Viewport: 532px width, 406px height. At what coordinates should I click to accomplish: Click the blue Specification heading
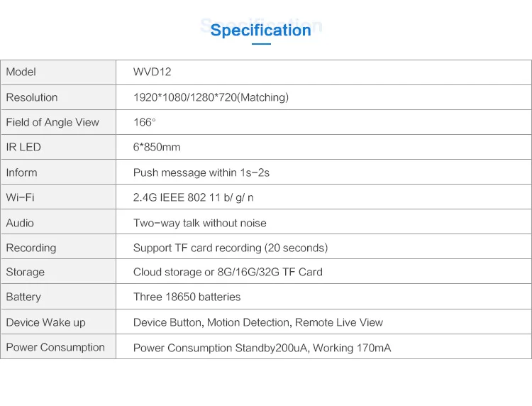pos(261,31)
